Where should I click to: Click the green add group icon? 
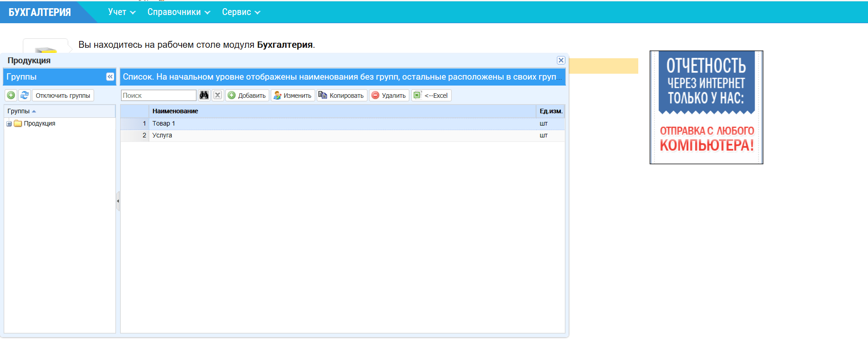[11, 95]
